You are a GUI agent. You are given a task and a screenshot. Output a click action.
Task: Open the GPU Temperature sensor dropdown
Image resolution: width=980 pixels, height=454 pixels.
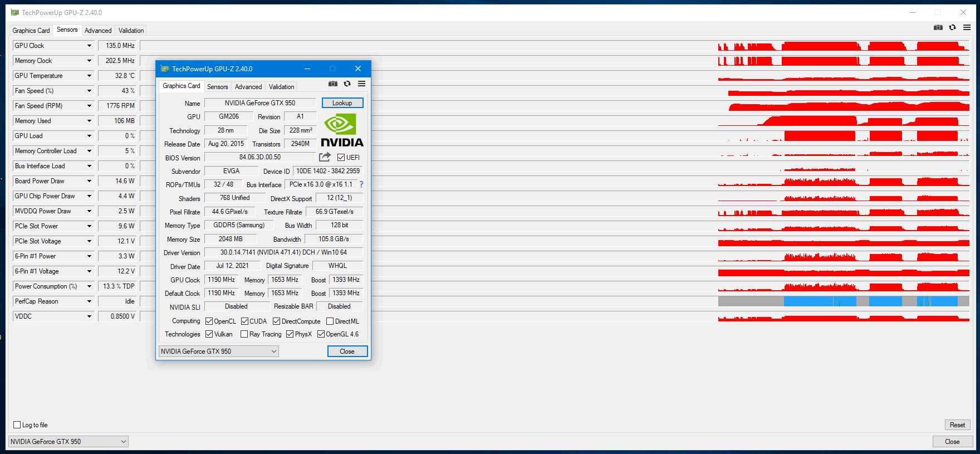click(89, 76)
